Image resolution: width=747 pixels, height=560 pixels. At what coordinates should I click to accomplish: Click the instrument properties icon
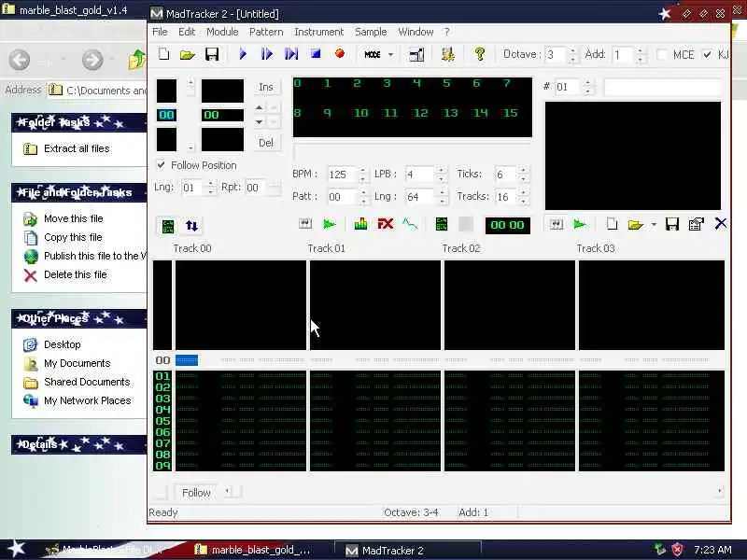[696, 224]
